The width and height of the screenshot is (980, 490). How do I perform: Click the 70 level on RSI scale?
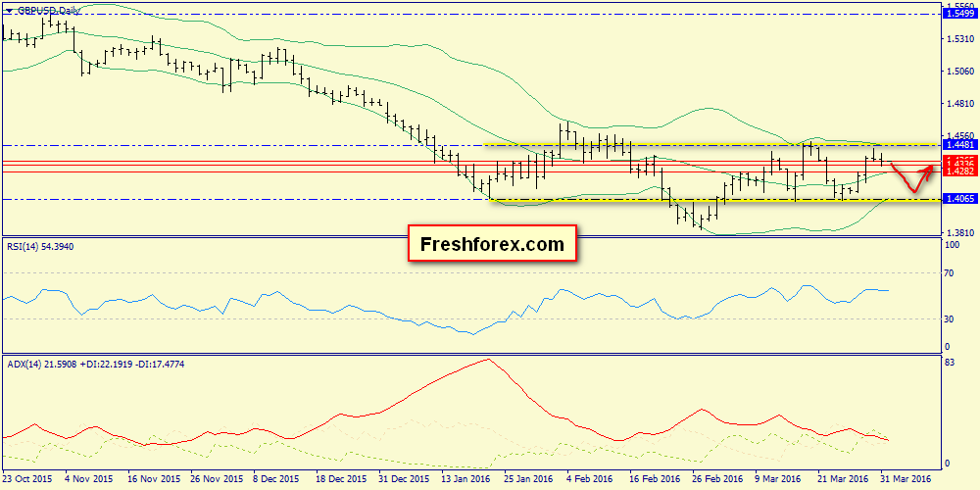click(950, 273)
